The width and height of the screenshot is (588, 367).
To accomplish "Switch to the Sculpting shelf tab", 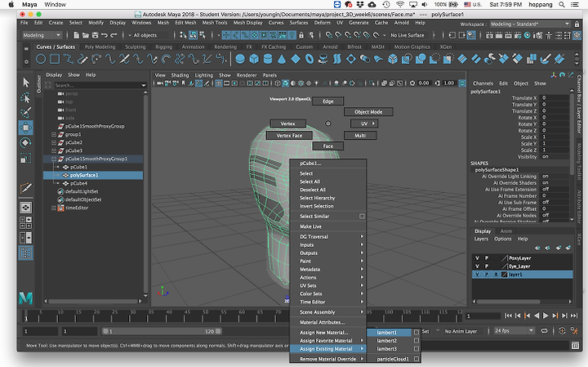I will (135, 47).
